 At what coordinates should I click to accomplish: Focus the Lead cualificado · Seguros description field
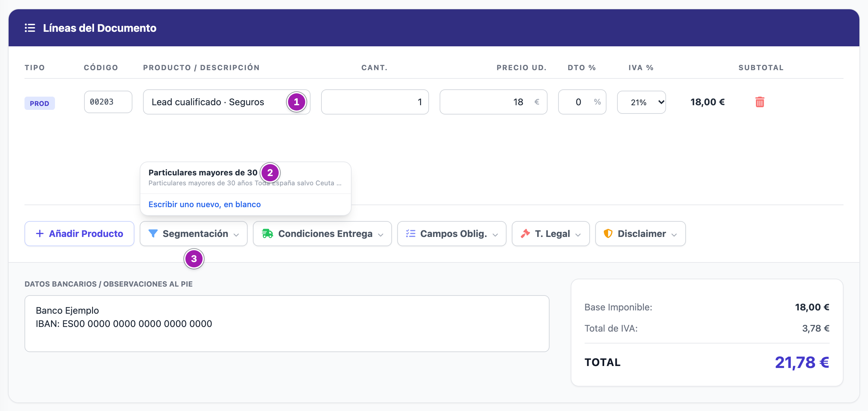pyautogui.click(x=226, y=102)
